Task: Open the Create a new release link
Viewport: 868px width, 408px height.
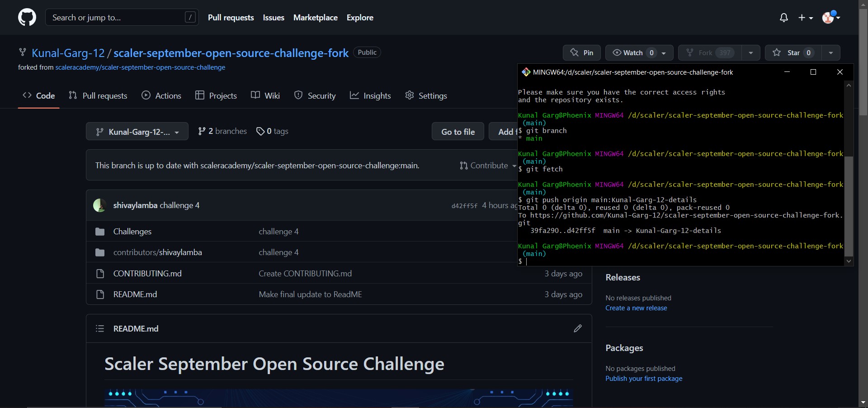Action: point(636,308)
